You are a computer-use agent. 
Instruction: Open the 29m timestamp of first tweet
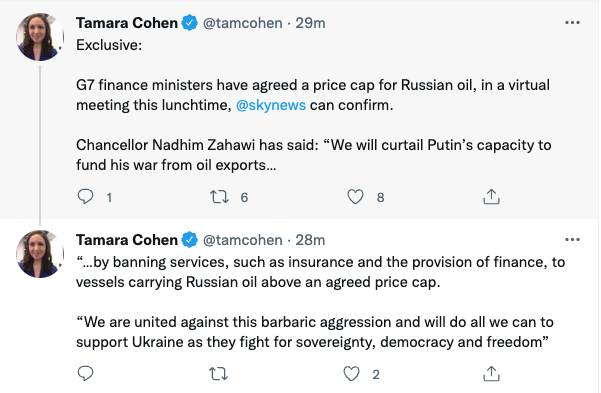click(x=310, y=23)
